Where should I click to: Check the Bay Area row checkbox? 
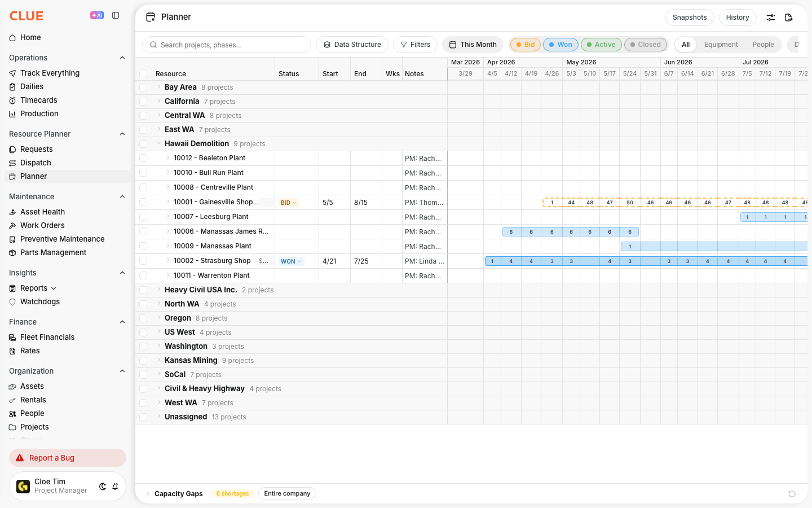click(x=143, y=87)
